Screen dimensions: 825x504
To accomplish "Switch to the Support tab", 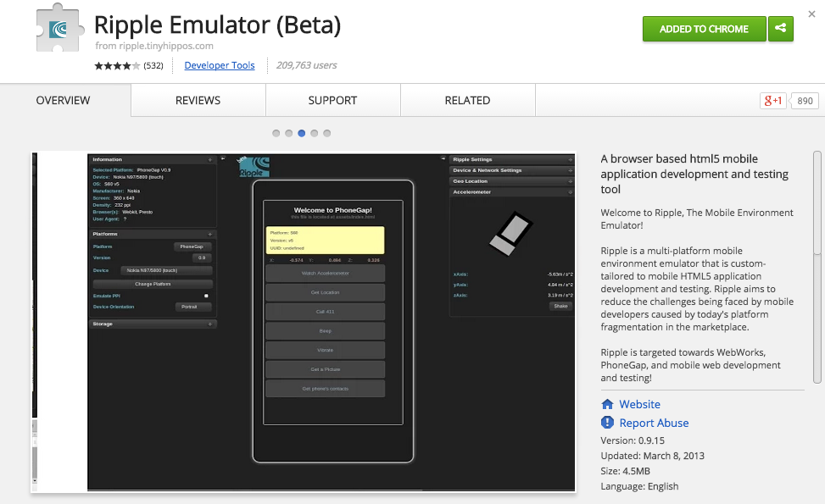I will point(332,100).
